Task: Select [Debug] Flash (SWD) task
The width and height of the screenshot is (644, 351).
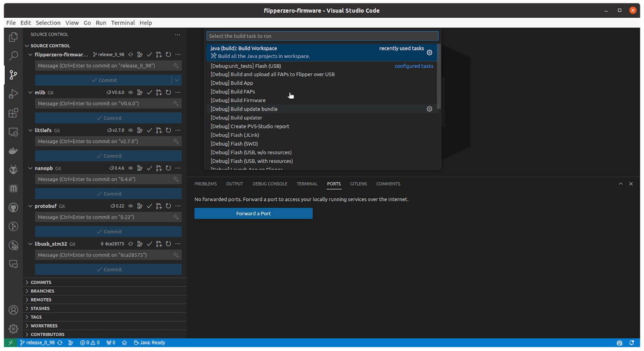Action: pyautogui.click(x=322, y=144)
